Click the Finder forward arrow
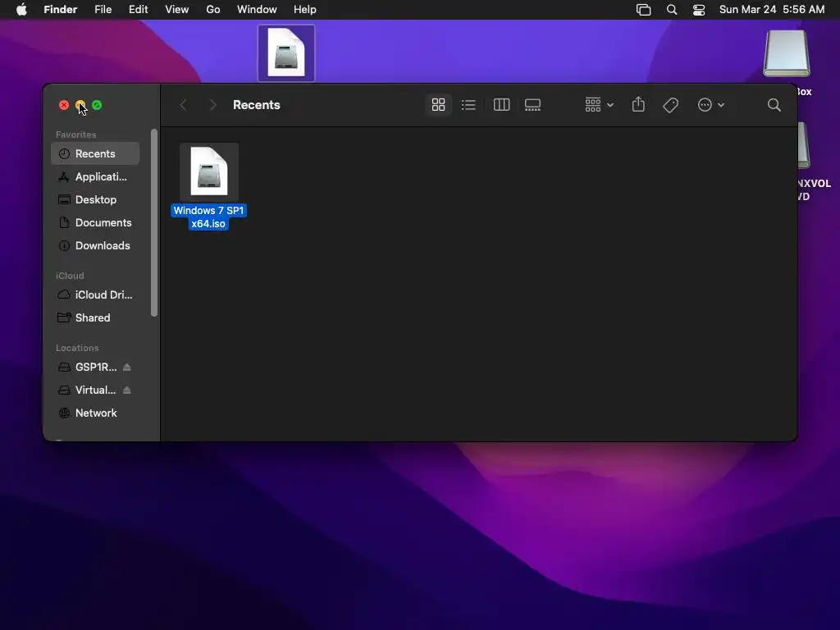The image size is (840, 630). pos(212,105)
